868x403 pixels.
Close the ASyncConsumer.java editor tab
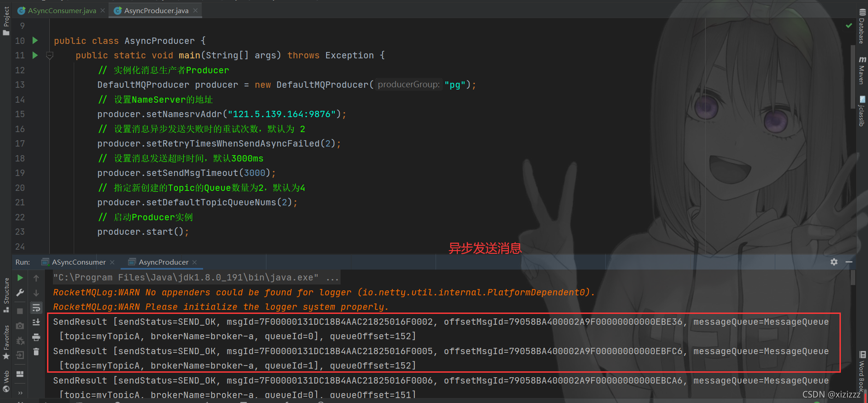pyautogui.click(x=103, y=10)
